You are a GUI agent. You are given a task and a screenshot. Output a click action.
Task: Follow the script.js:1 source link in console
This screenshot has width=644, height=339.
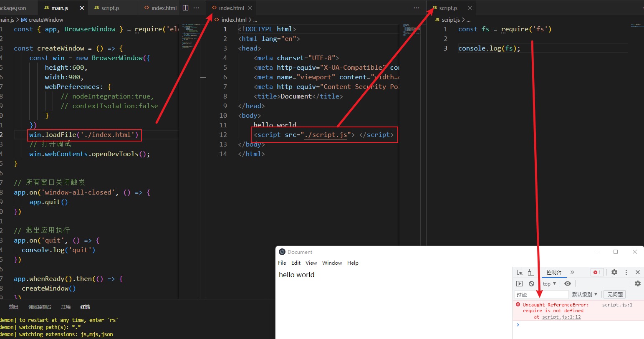coord(617,305)
